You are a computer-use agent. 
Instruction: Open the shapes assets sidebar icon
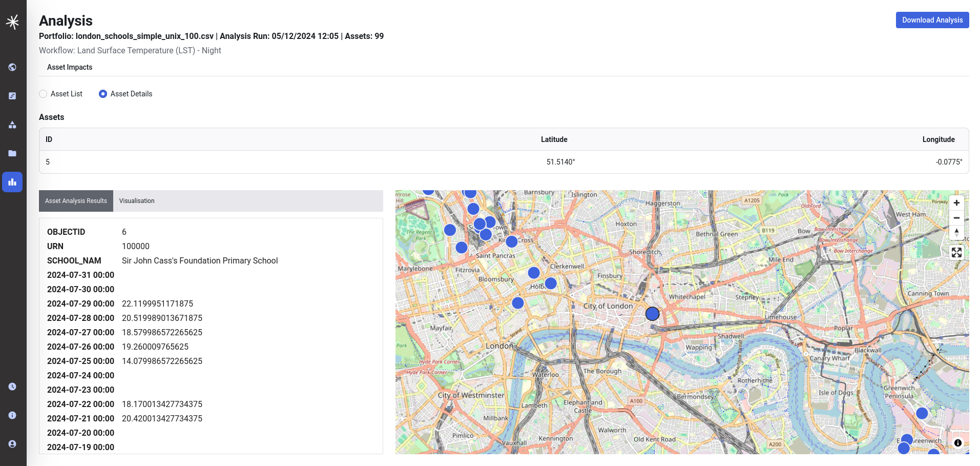click(x=12, y=125)
